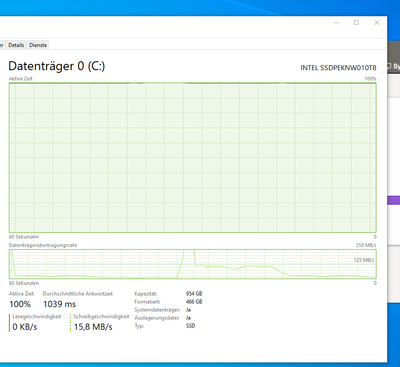Viewport: 400px width, 367px height.
Task: Click the Formatiert 466 GB value
Action: click(194, 302)
